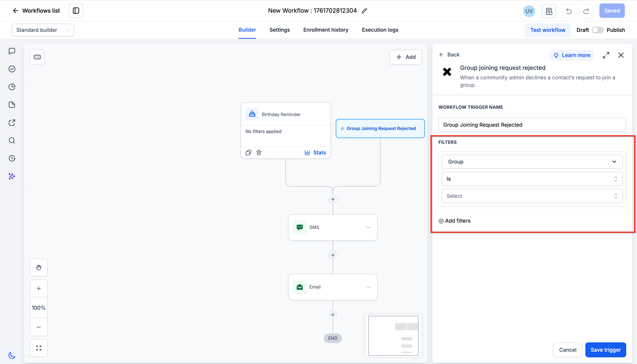Image resolution: width=637 pixels, height=364 pixels.
Task: Open the checkmark circle sidebar icon
Action: coord(12,69)
